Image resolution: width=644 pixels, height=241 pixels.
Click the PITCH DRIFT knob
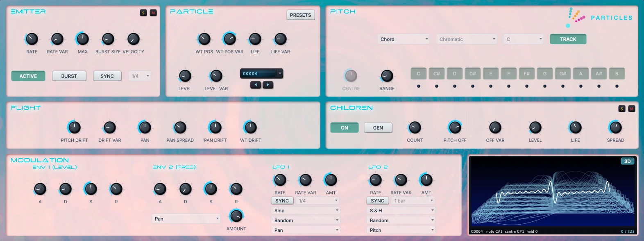point(75,127)
